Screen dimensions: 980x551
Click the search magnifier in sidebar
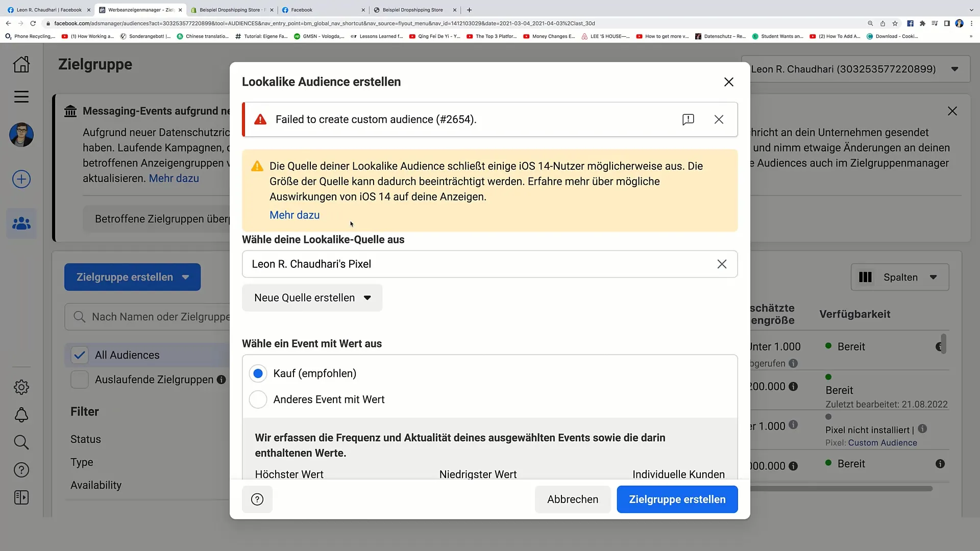tap(21, 442)
